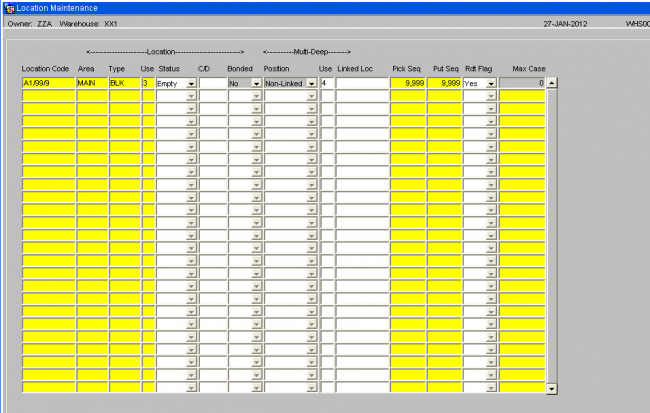Viewport: 650px width, 413px height.
Task: Select Multi-Deep Use field containing 4
Action: click(x=327, y=83)
